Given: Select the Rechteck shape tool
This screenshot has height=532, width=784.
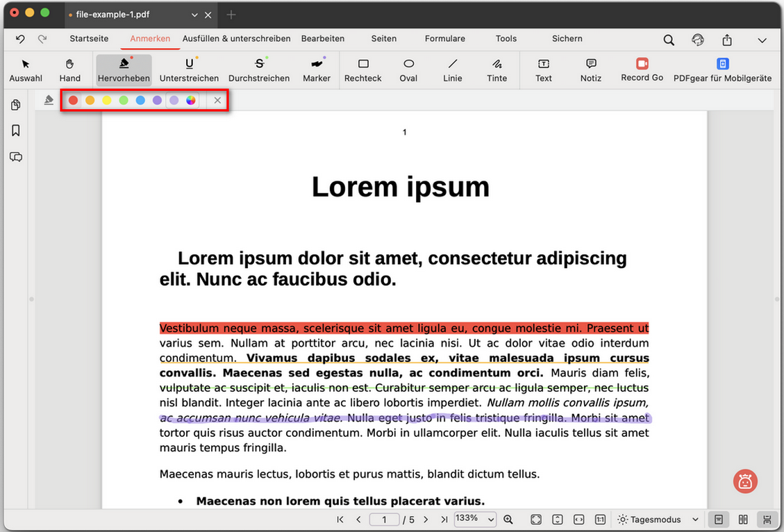Looking at the screenshot, I should (362, 69).
